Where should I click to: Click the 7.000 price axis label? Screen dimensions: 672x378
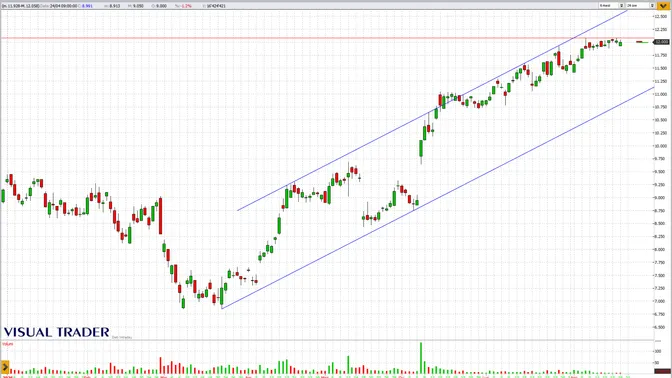(660, 301)
